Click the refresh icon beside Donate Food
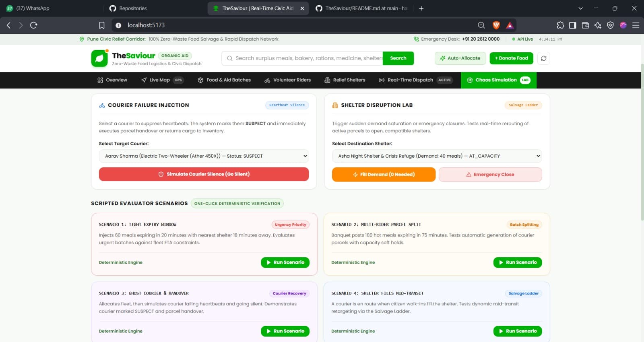 (x=543, y=58)
